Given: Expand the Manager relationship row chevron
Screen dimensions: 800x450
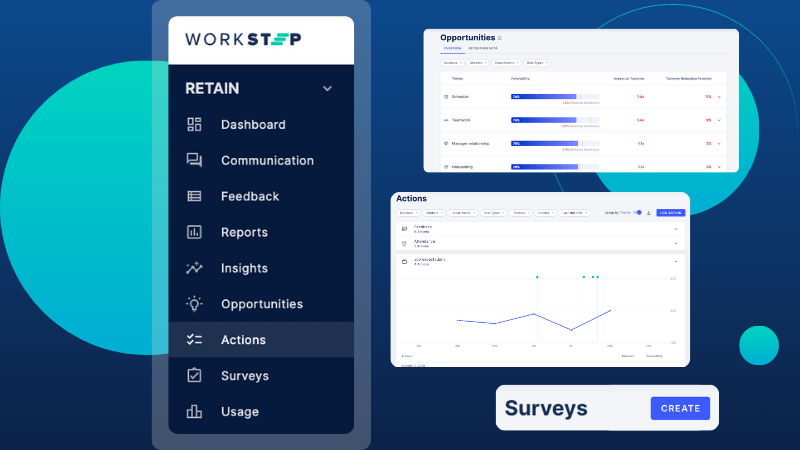Looking at the screenshot, I should click(x=719, y=144).
